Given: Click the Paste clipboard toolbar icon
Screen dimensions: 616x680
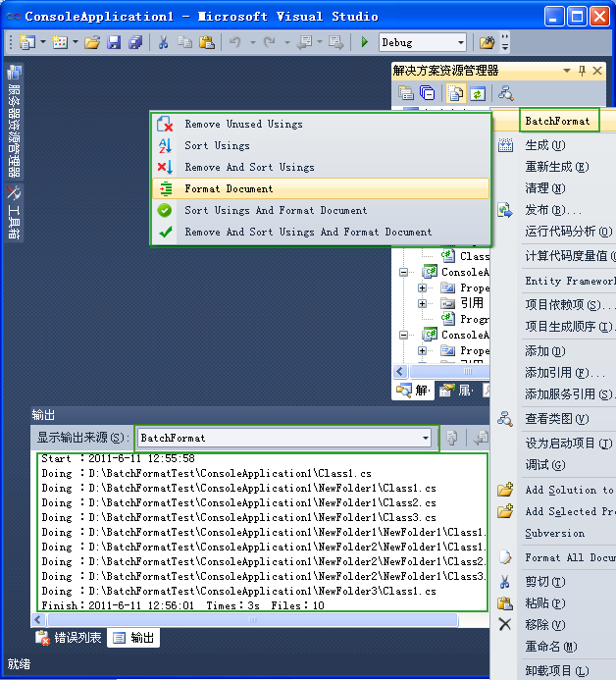Looking at the screenshot, I should point(207,42).
